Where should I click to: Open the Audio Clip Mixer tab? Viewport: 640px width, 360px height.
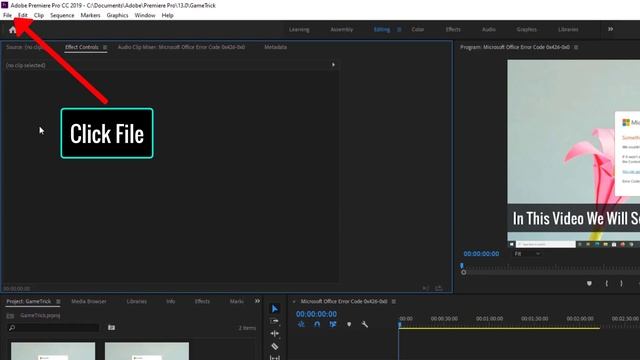click(x=181, y=47)
